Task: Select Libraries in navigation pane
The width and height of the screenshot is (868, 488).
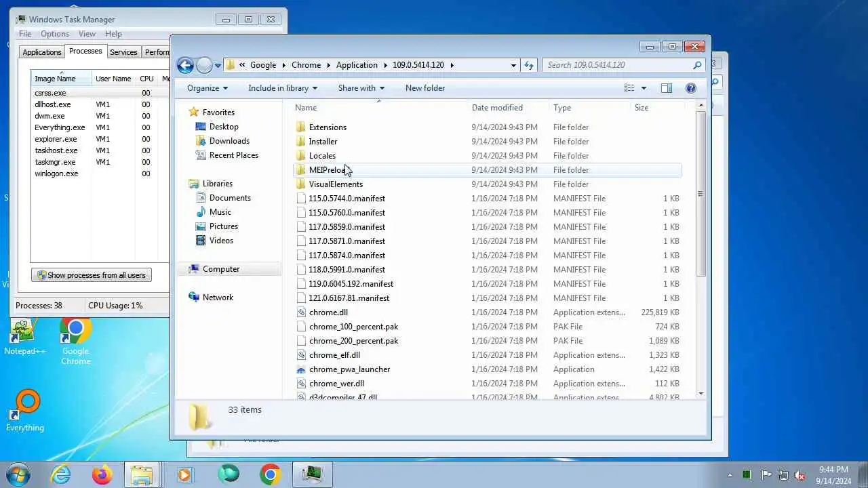Action: (x=218, y=184)
